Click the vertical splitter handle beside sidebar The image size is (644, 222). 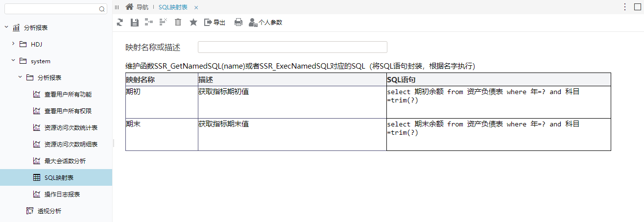point(113,143)
